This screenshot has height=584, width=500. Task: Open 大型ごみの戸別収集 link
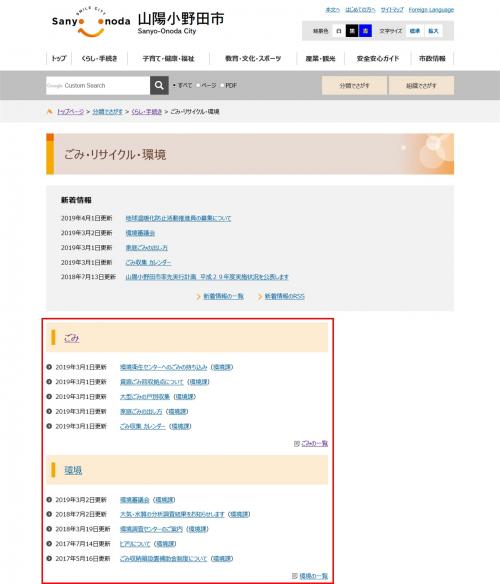[145, 397]
